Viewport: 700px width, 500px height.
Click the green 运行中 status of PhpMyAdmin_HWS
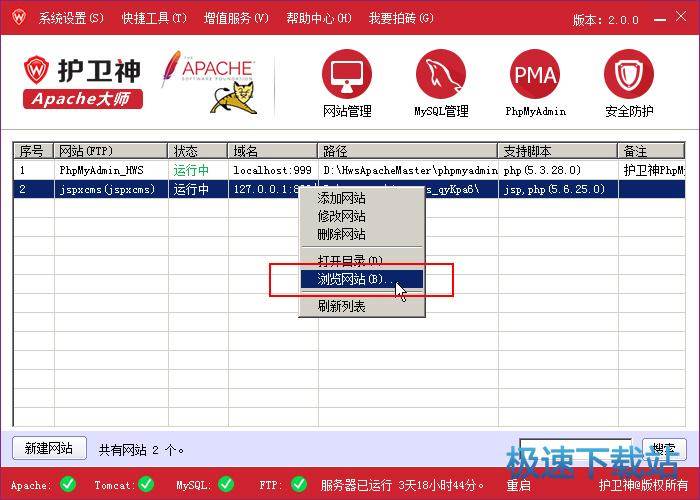click(191, 170)
